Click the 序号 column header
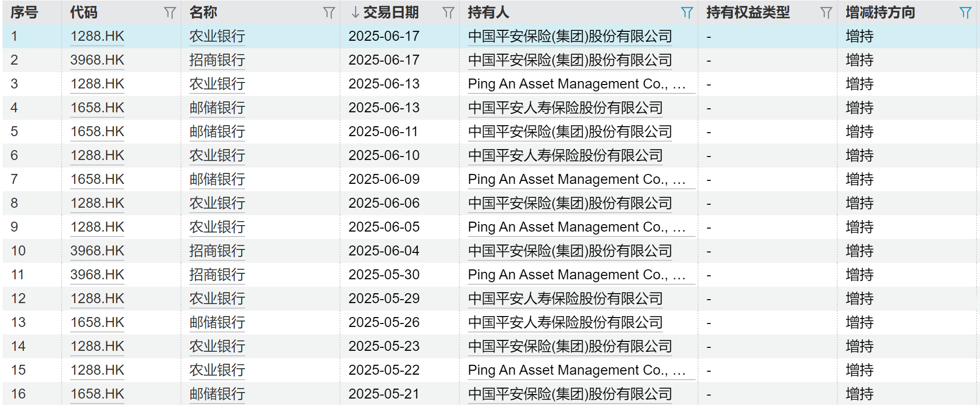Image resolution: width=980 pixels, height=405 pixels. [x=24, y=12]
